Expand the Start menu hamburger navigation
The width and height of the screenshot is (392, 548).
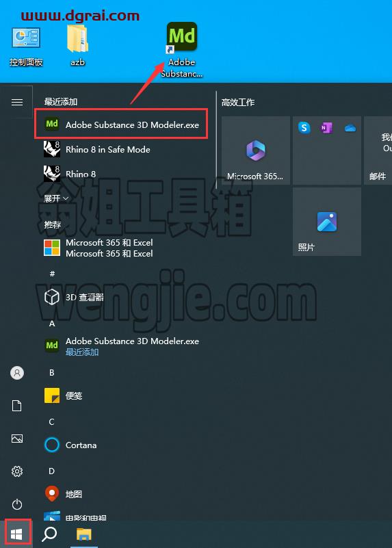(17, 102)
